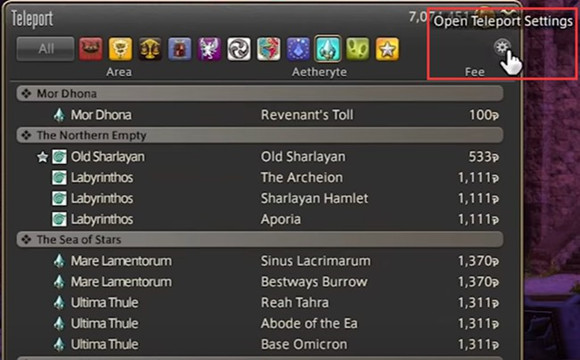This screenshot has height=360, width=580.
Task: Toggle favorite star next to Old Sharlayan
Action: [43, 157]
